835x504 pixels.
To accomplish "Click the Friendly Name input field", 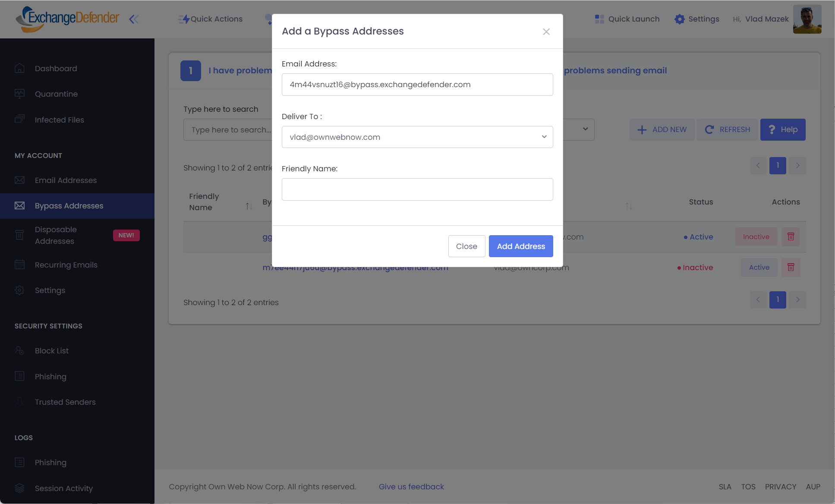I will tap(417, 189).
